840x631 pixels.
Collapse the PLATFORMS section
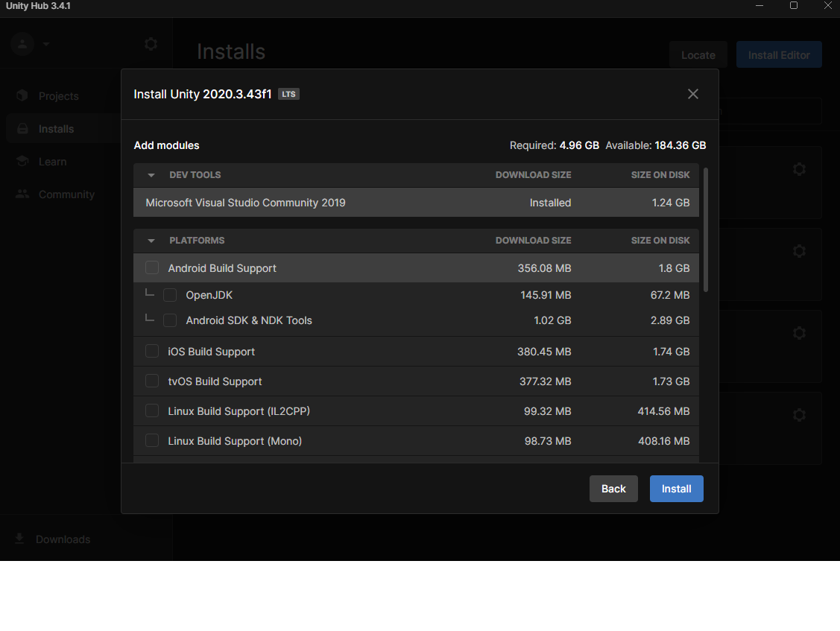[151, 240]
